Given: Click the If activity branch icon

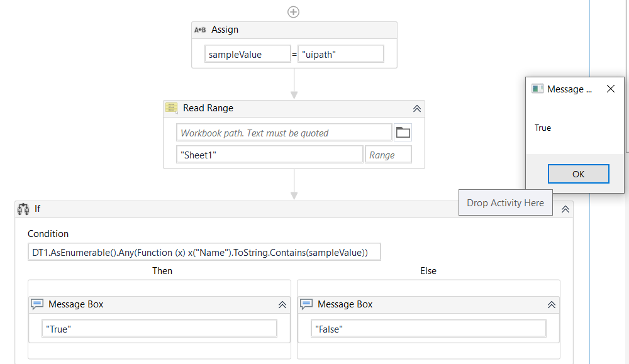Looking at the screenshot, I should click(x=24, y=209).
